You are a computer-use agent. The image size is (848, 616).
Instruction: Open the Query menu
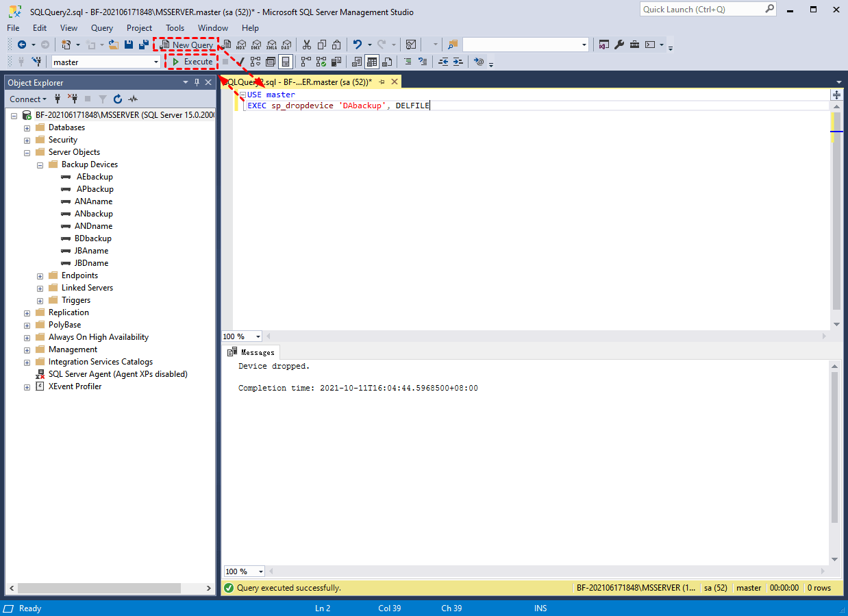pos(101,28)
